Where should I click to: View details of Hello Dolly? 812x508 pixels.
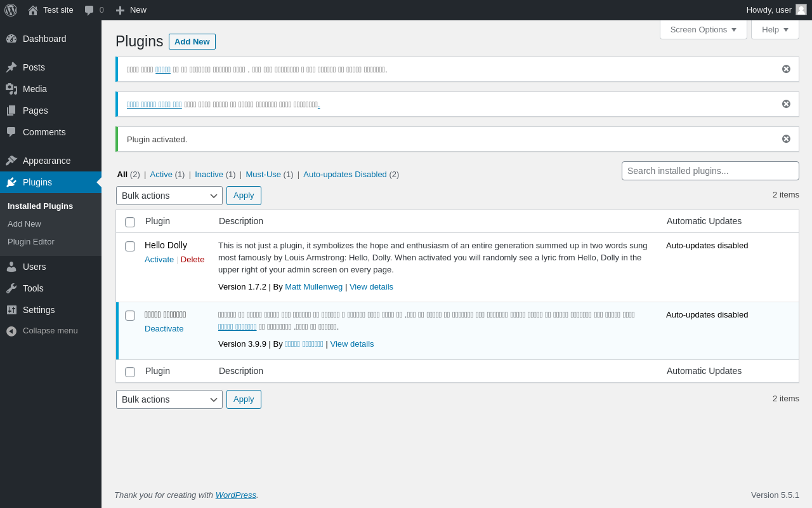(x=371, y=286)
